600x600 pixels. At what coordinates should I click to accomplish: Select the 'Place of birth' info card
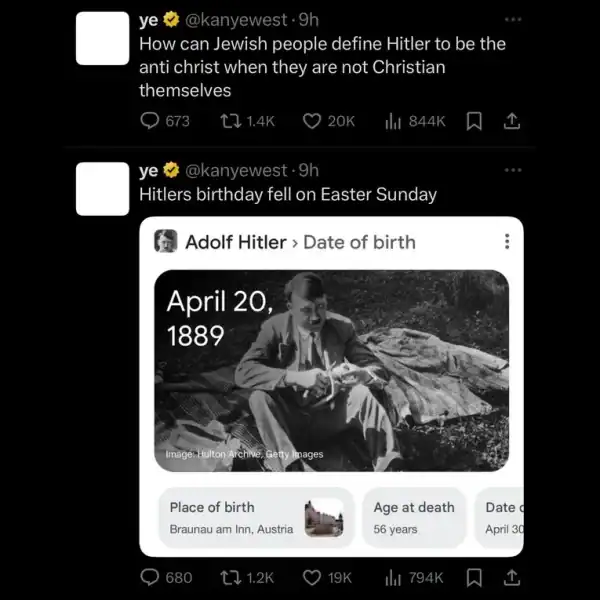(x=231, y=517)
